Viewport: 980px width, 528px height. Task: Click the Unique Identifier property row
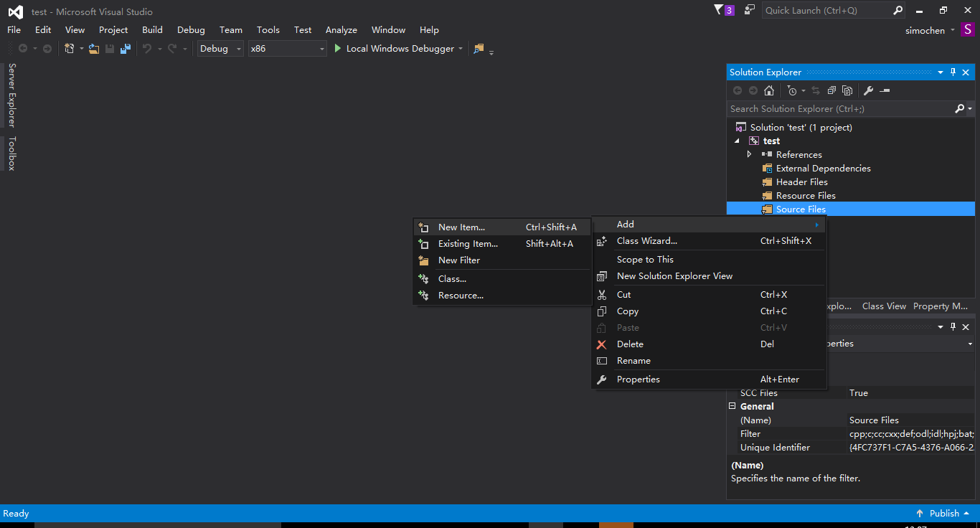coord(851,448)
